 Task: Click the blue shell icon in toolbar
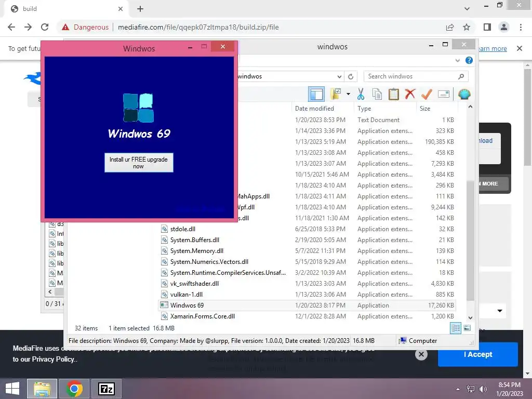464,94
